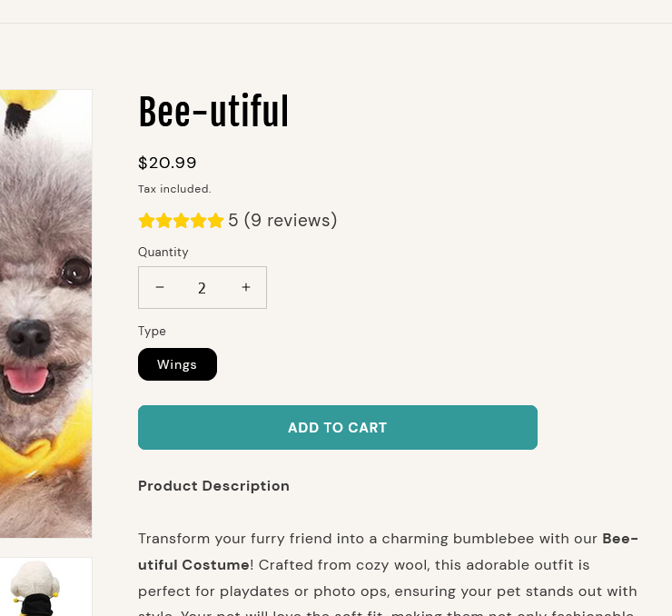
Task: Click the Bee-utiful product title
Action: point(213,113)
